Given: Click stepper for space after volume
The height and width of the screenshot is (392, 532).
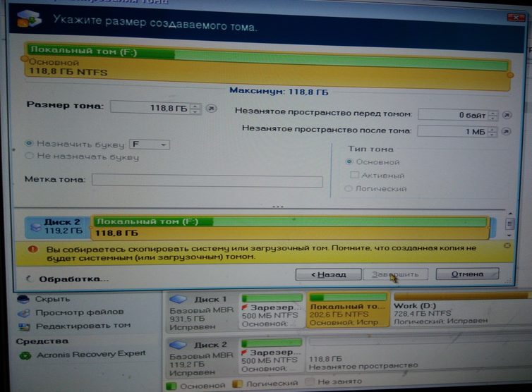Looking at the screenshot, I should tap(492, 132).
